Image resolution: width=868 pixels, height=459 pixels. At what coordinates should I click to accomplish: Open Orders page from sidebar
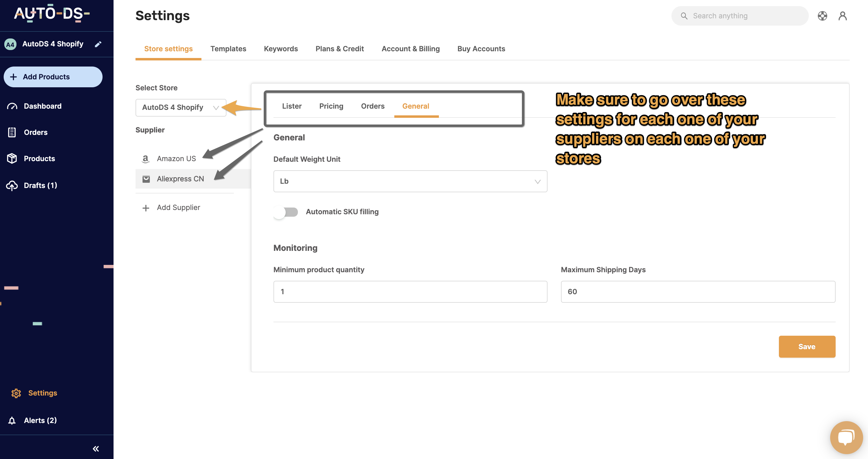[35, 132]
